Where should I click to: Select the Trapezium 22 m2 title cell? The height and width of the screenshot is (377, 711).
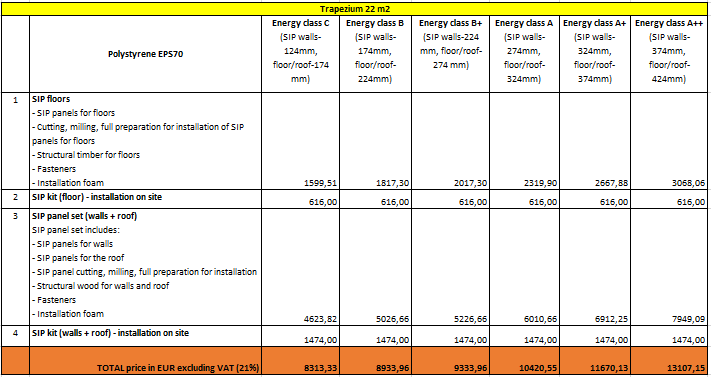pos(355,9)
